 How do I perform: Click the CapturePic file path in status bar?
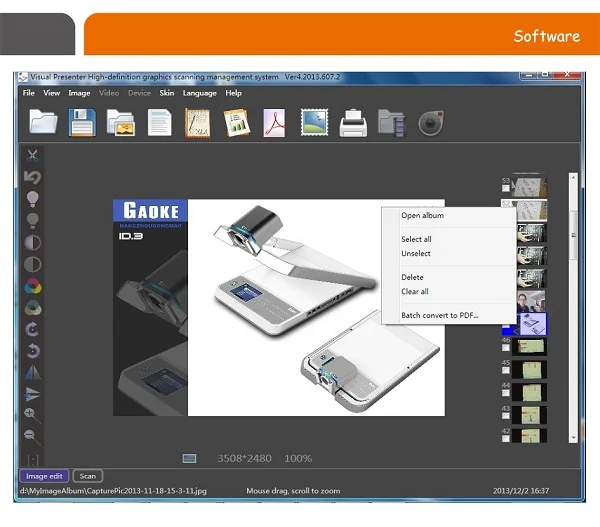113,491
